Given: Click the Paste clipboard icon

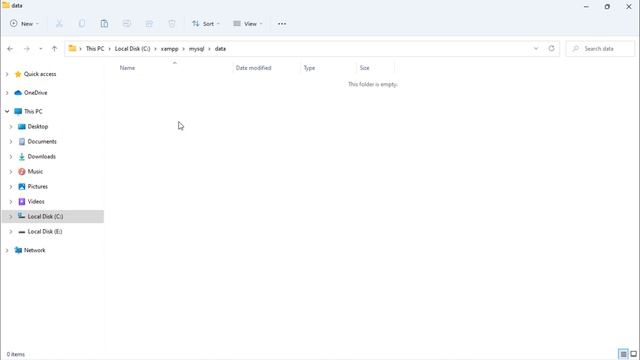Looking at the screenshot, I should pos(104,24).
